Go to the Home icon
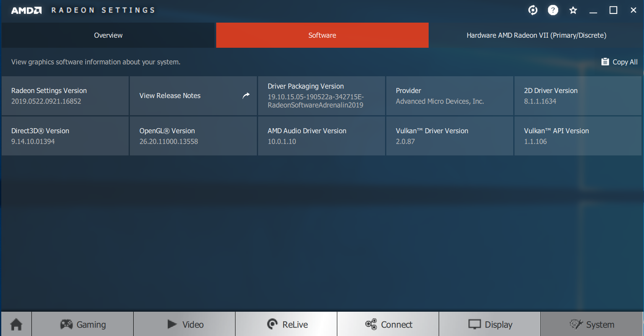Screen dimensions: 644x336 coord(16,324)
